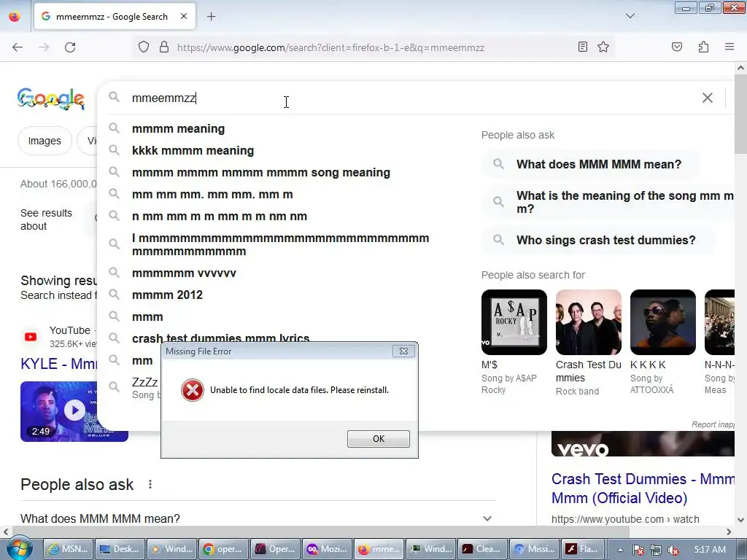Open the Chrome 'oper...' taskbar item
The image size is (747, 560).
[223, 549]
